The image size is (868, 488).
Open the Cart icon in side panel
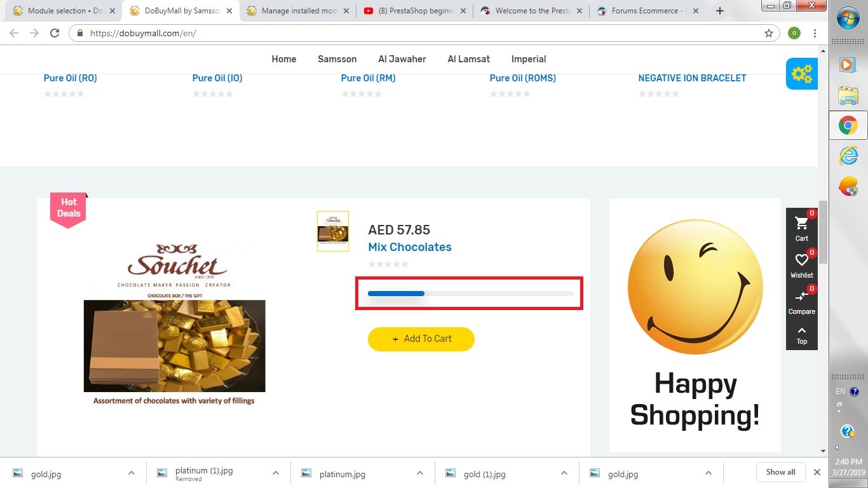tap(801, 227)
